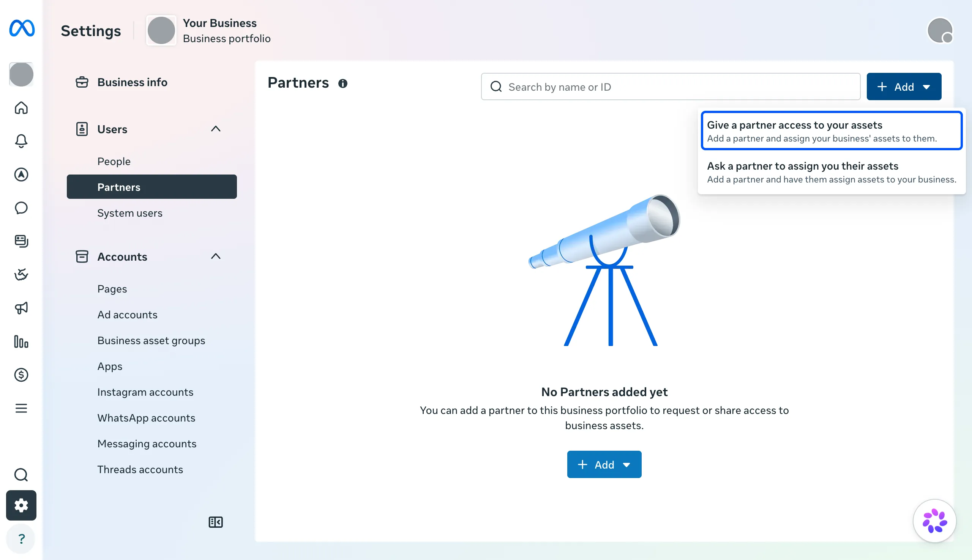972x560 pixels.
Task: Click the Partners info icon
Action: [342, 83]
